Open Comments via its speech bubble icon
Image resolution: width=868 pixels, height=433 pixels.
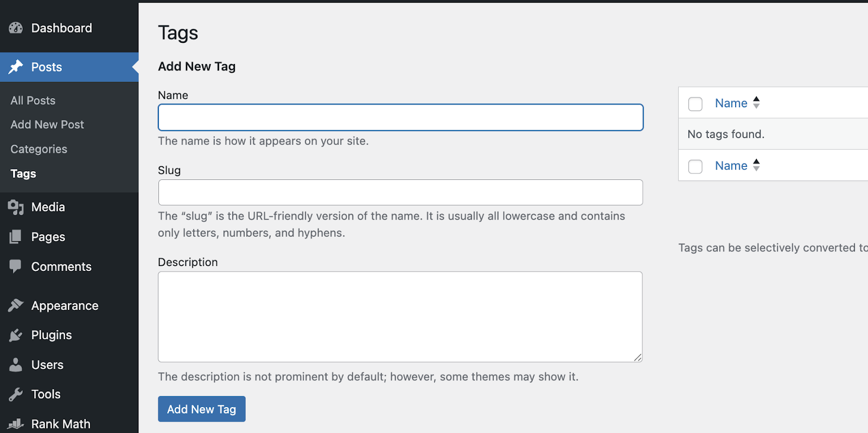[x=16, y=266]
